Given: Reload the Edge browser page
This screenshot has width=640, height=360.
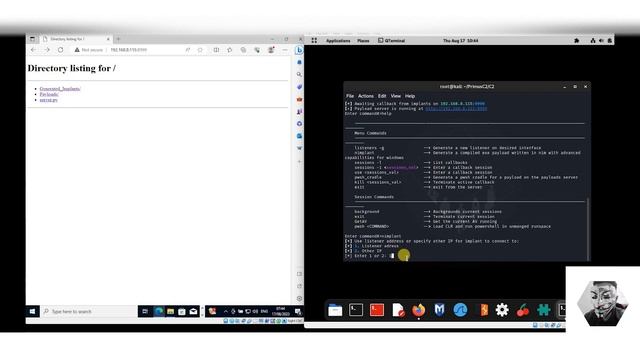Looking at the screenshot, I should (x=60, y=50).
